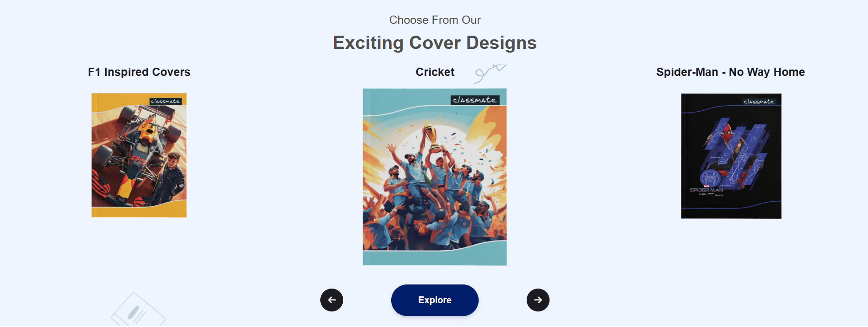This screenshot has width=868, height=327.
Task: Select the F1 racing notebook cover
Action: [x=139, y=155]
